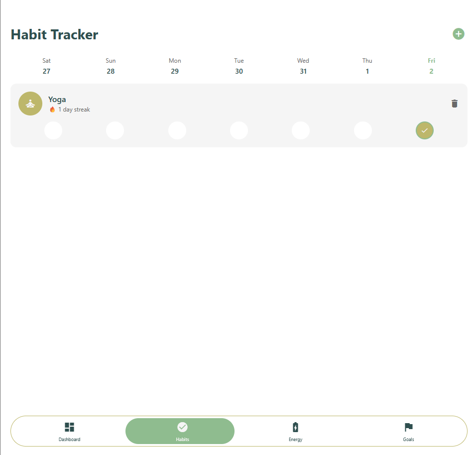Click the add habit plus icon

coord(458,34)
